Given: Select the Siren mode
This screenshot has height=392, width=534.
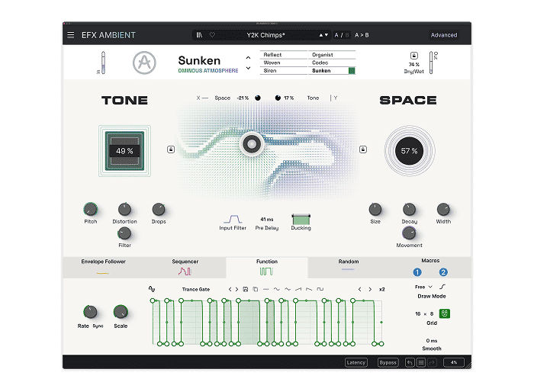Looking at the screenshot, I should (x=284, y=70).
